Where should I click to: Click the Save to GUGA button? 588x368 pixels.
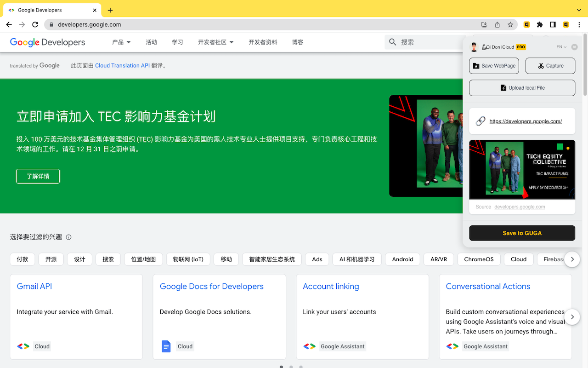coord(522,233)
